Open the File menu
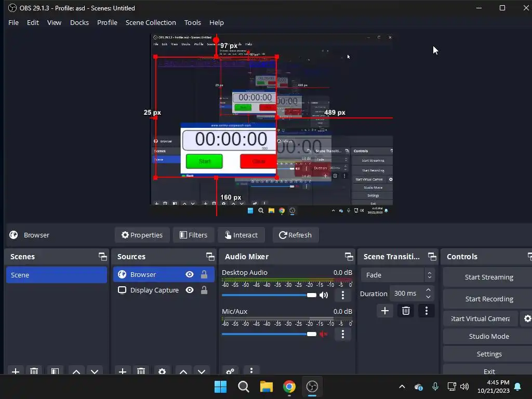Viewport: 532px width, 399px height. coord(13,22)
